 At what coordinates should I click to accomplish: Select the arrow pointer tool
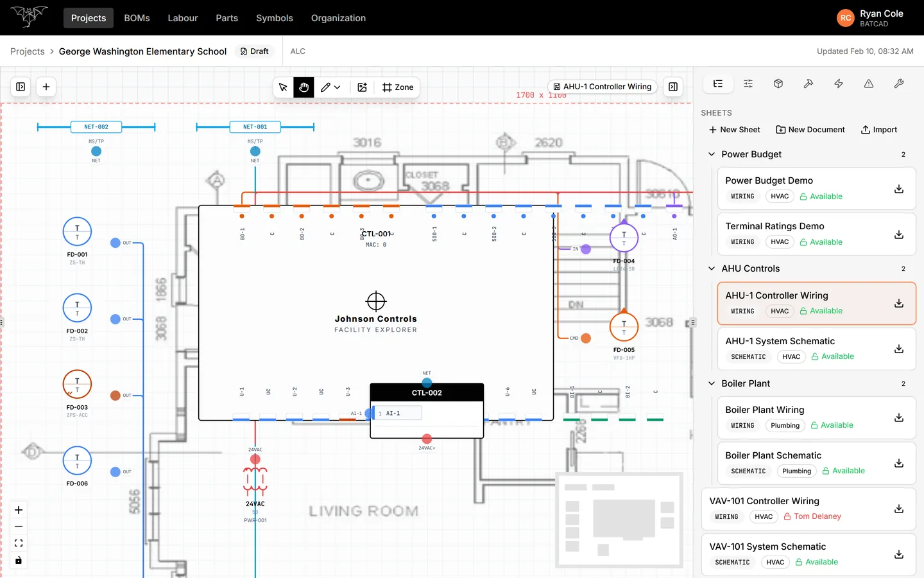tap(283, 87)
